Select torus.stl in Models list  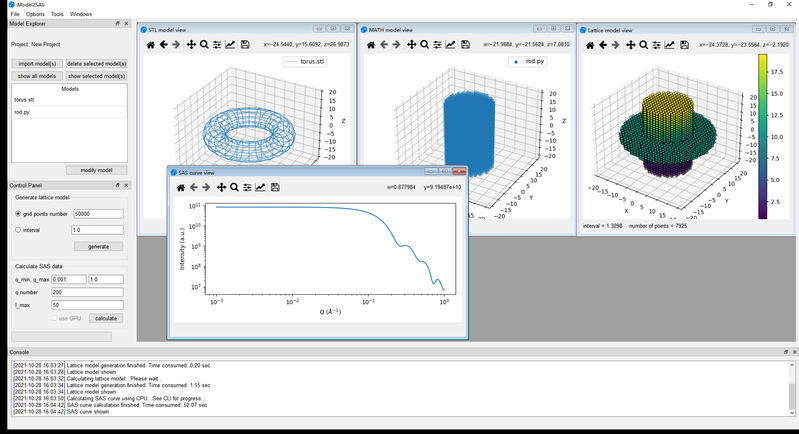[24, 100]
